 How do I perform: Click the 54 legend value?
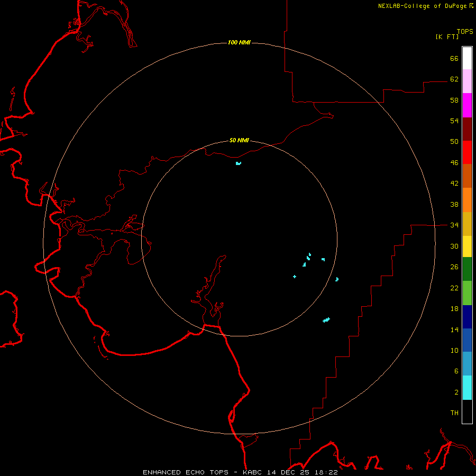pos(454,121)
